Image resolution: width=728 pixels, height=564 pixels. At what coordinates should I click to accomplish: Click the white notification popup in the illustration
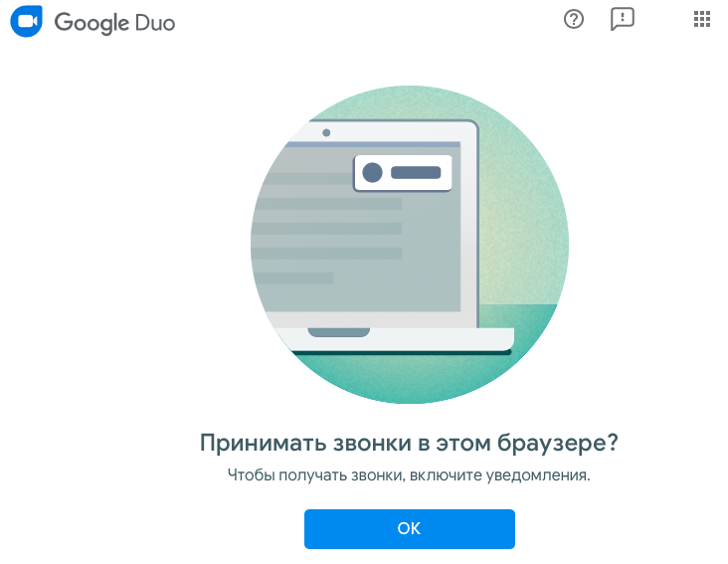coord(403,173)
